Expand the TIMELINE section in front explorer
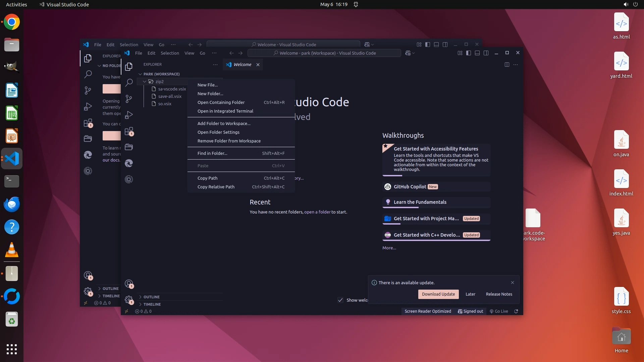 point(152,304)
